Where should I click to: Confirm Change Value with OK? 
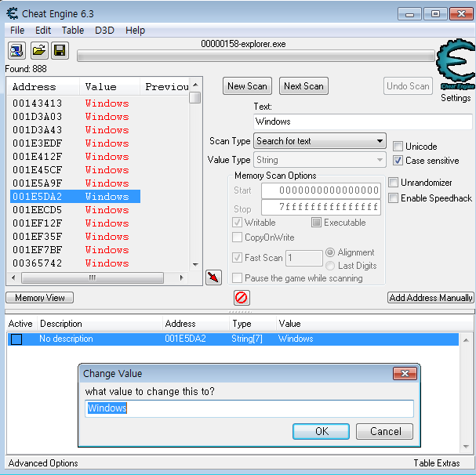coord(322,431)
